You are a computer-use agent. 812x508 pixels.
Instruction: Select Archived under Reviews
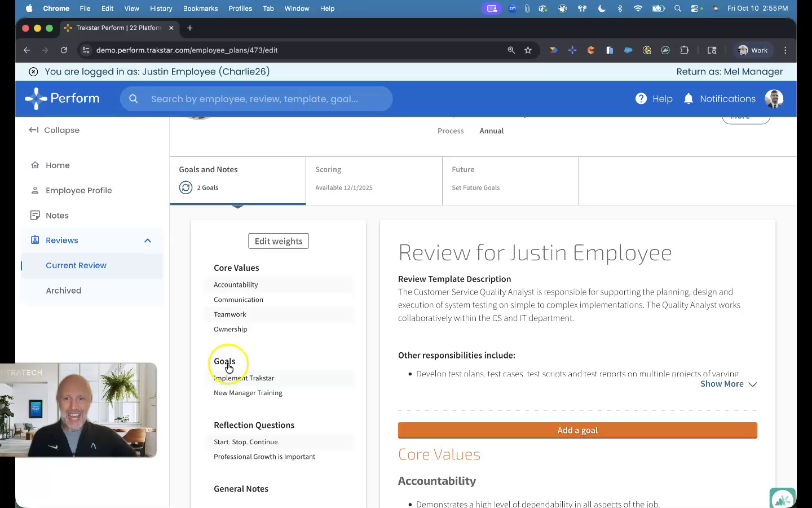point(64,291)
